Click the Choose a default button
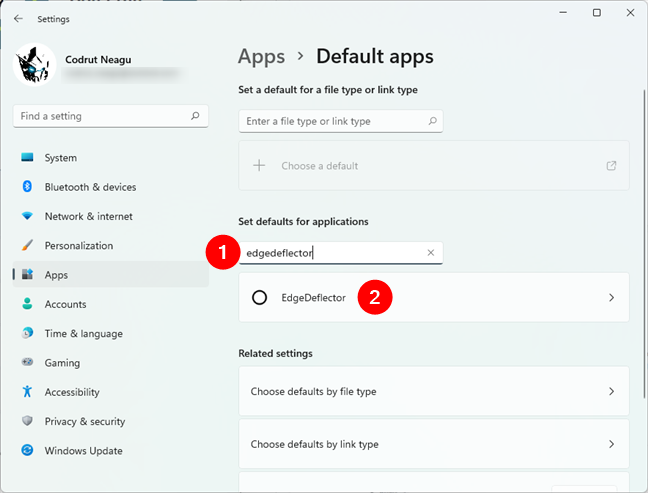Image resolution: width=648 pixels, height=493 pixels. point(434,166)
